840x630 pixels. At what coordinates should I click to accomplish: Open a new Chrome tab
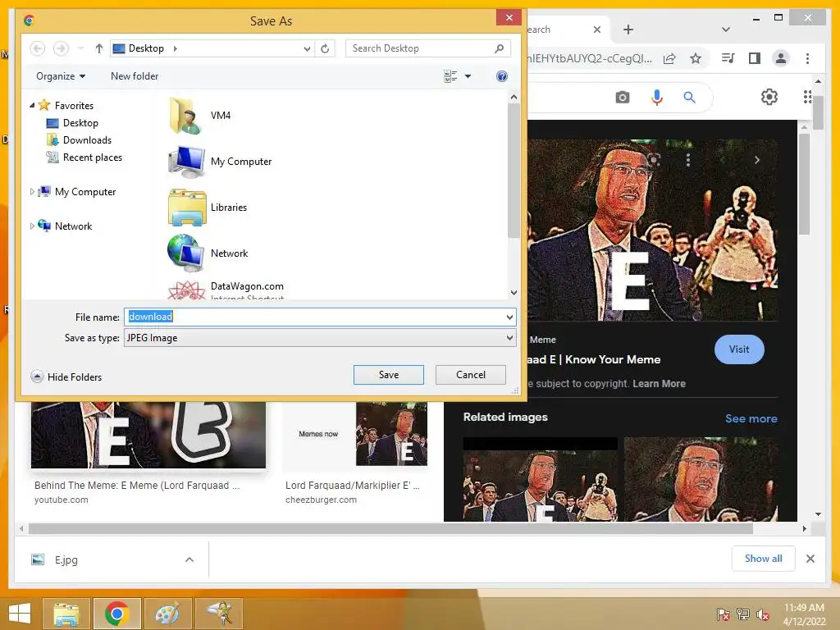point(628,30)
